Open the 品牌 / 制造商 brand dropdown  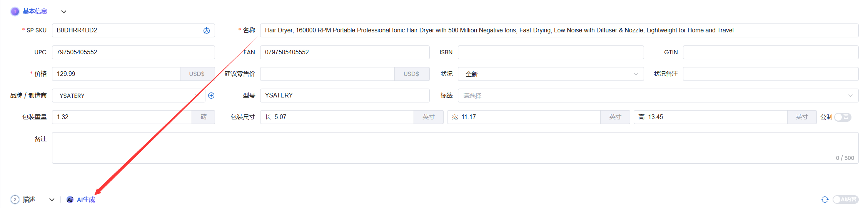(x=129, y=96)
